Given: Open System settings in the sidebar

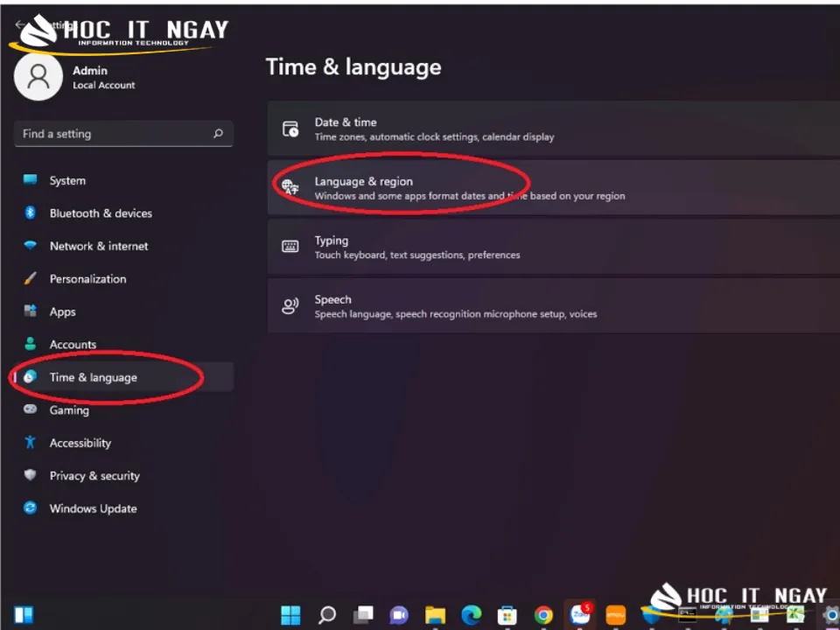Looking at the screenshot, I should click(x=123, y=180).
